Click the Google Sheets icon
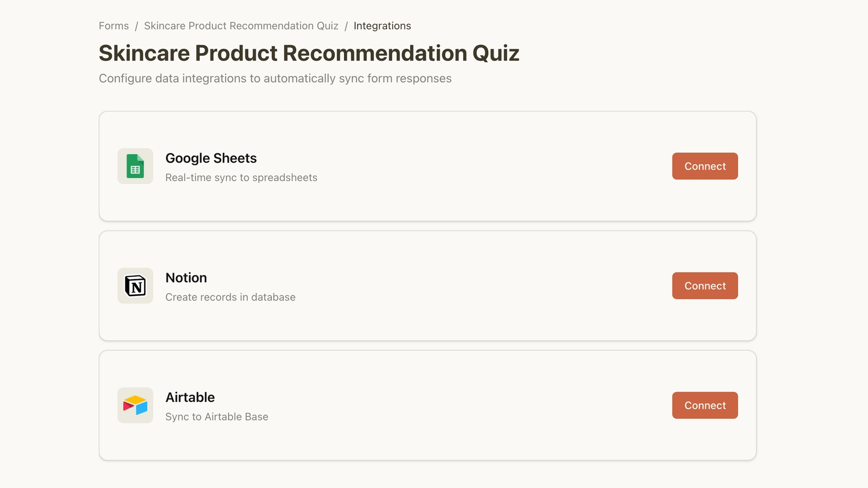868x488 pixels. (135, 166)
